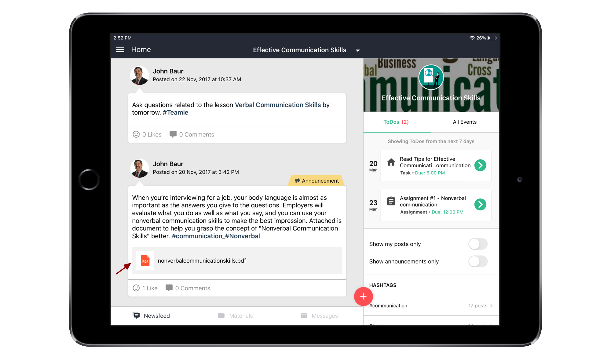Open comments on the Announcement post

point(188,288)
